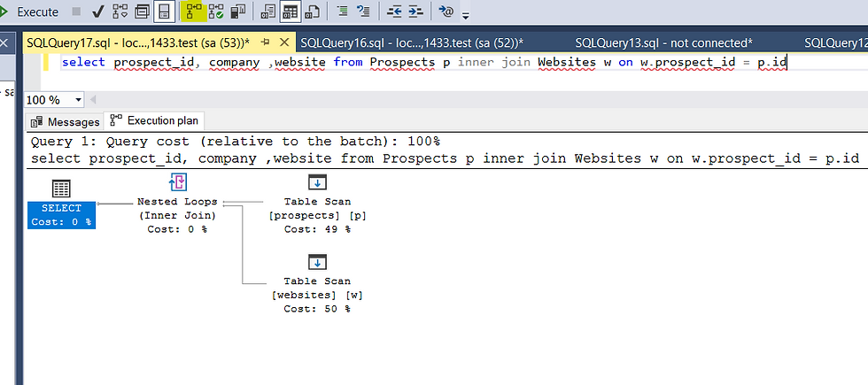This screenshot has height=385, width=868.
Task: Click 'Prospects' in the query editor
Action: tap(402, 62)
